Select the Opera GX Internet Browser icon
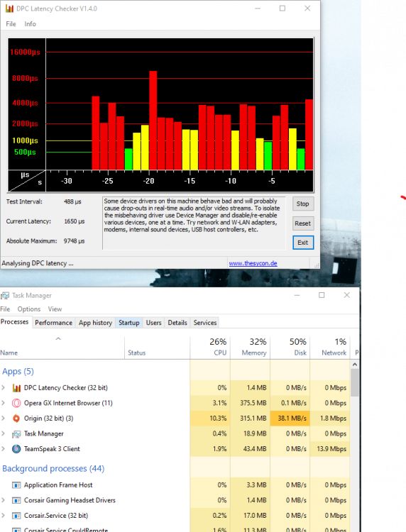 tap(16, 403)
